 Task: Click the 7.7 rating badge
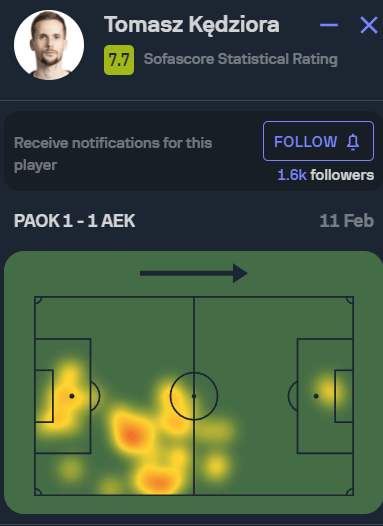[119, 60]
